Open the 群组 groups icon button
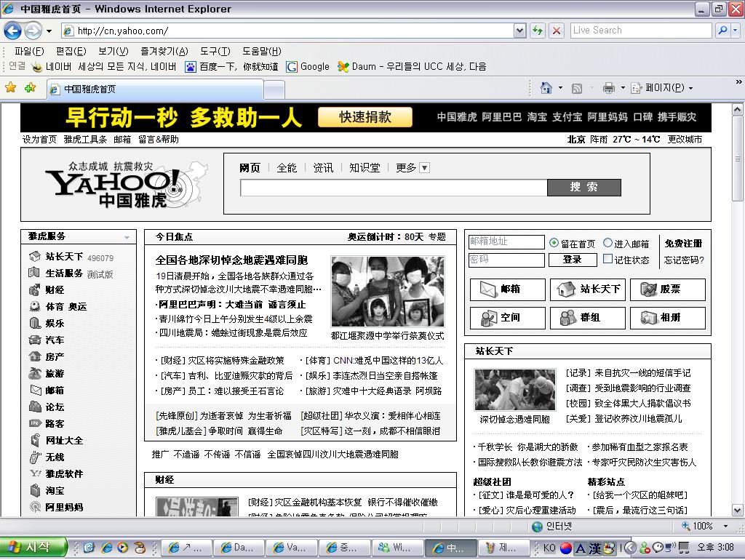The image size is (745, 560). tap(588, 318)
